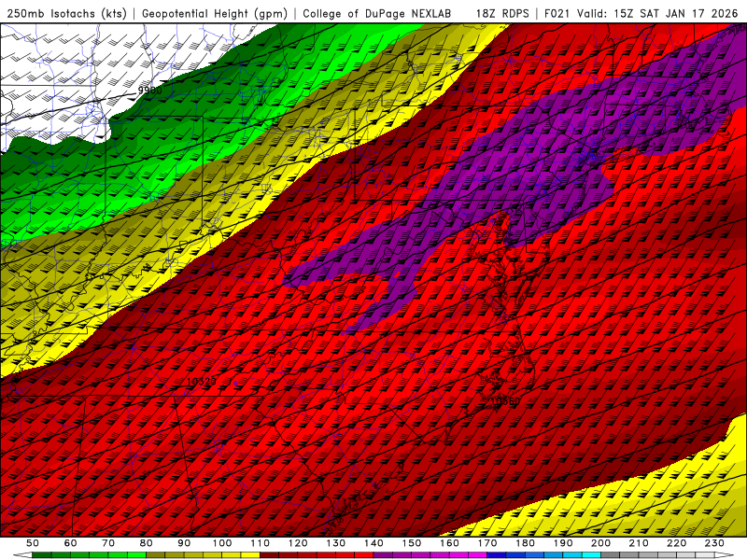Click the "Valid: 15Z SAT JAN 17 2026" text

coord(657,13)
